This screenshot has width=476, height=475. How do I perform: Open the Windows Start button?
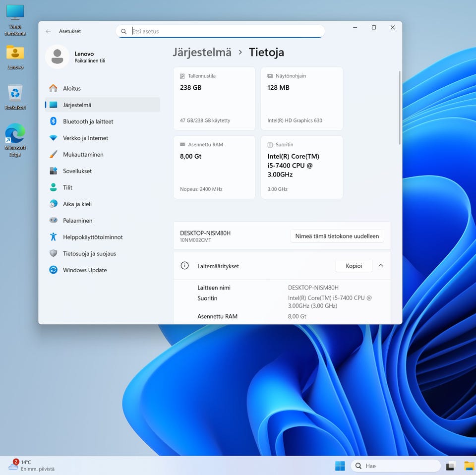click(x=340, y=466)
